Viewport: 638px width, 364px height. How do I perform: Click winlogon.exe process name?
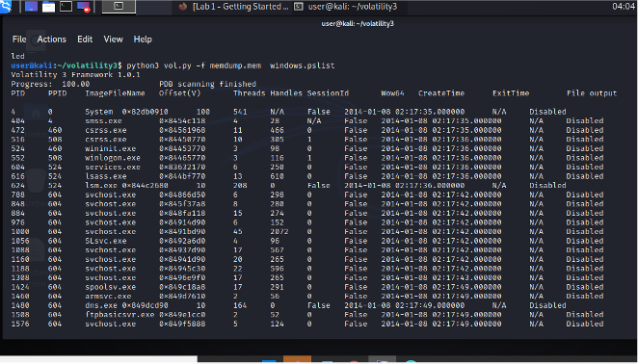[113, 158]
